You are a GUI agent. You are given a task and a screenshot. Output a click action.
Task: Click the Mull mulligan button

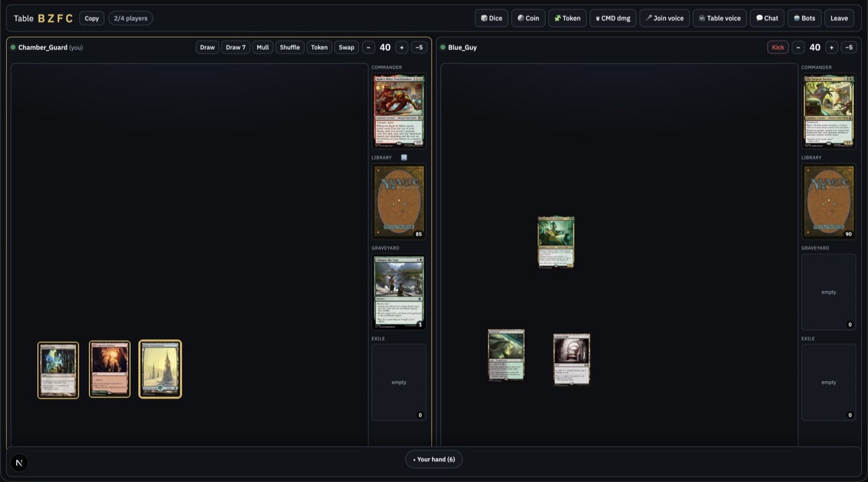263,47
